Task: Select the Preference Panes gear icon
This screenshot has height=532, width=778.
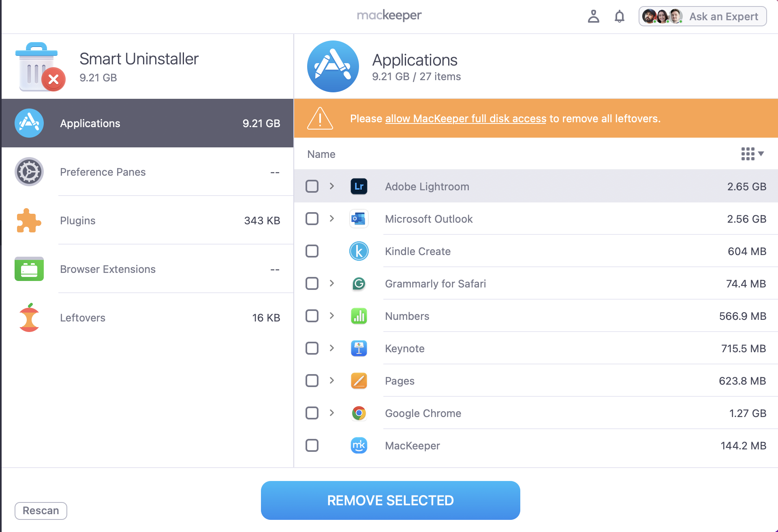Action: (29, 172)
